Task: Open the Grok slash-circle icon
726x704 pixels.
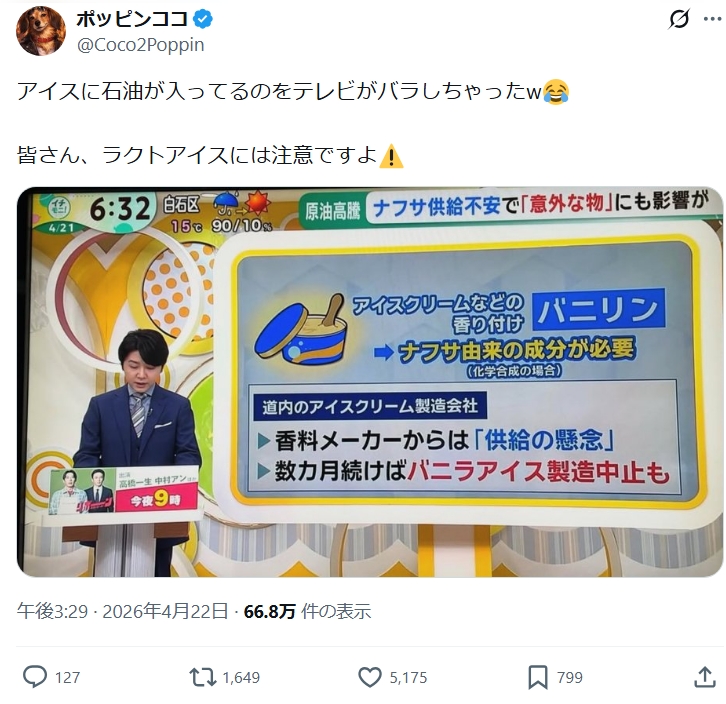Action: tap(679, 19)
